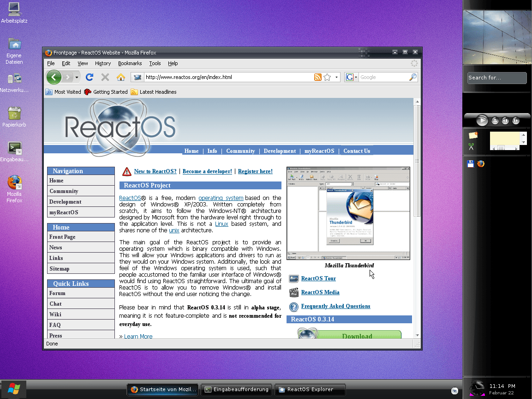Click the Google search input box
The height and width of the screenshot is (399, 532).
(x=383, y=77)
